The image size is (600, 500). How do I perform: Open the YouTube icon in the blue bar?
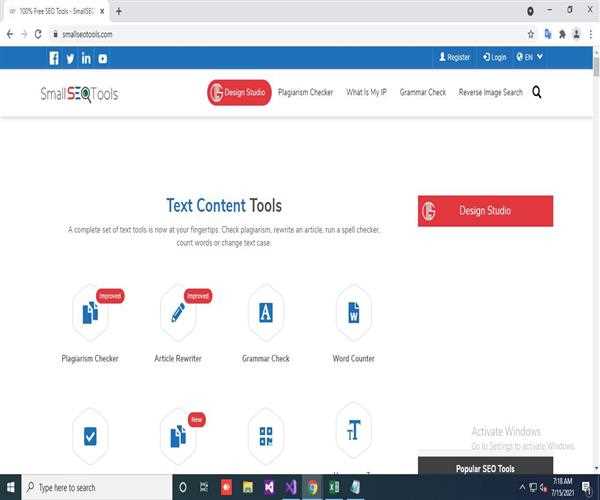click(x=103, y=59)
